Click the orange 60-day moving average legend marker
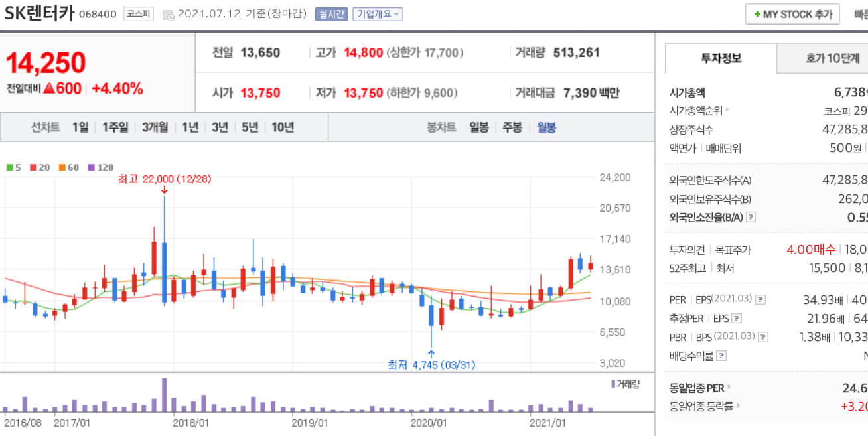The width and height of the screenshot is (868, 436). coord(62,167)
